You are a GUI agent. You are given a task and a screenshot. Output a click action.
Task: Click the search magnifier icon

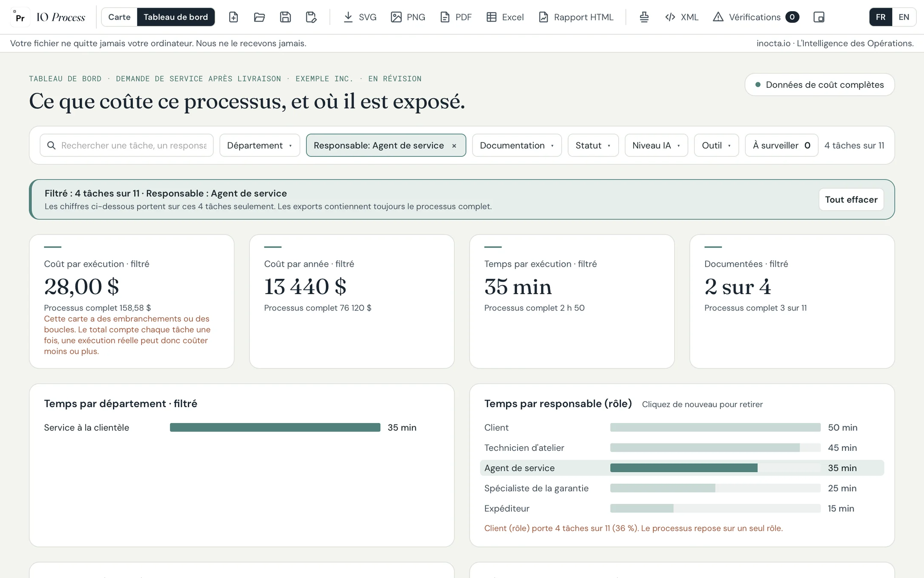click(51, 145)
